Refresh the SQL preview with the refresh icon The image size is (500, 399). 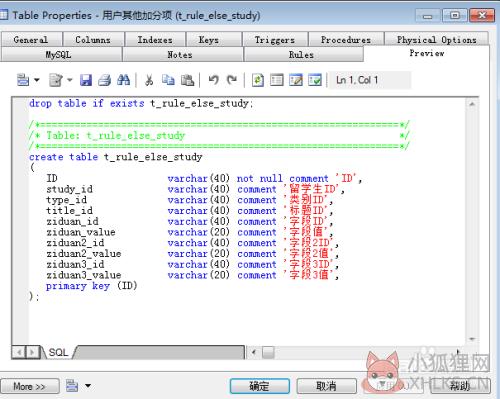(x=258, y=80)
